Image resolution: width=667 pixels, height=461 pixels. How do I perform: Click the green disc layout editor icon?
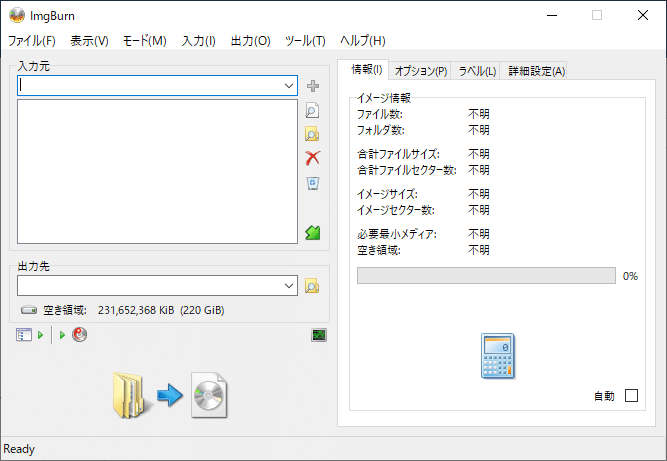(x=313, y=233)
